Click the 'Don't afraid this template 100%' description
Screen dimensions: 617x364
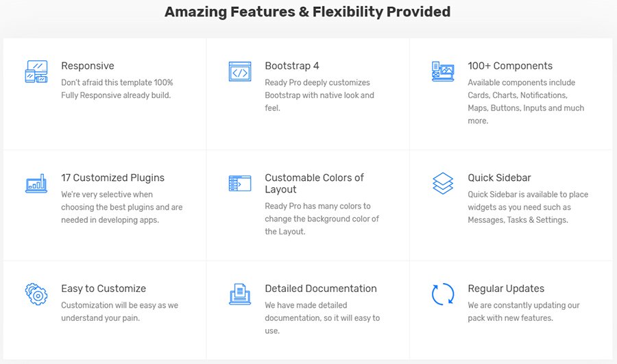[x=117, y=89]
